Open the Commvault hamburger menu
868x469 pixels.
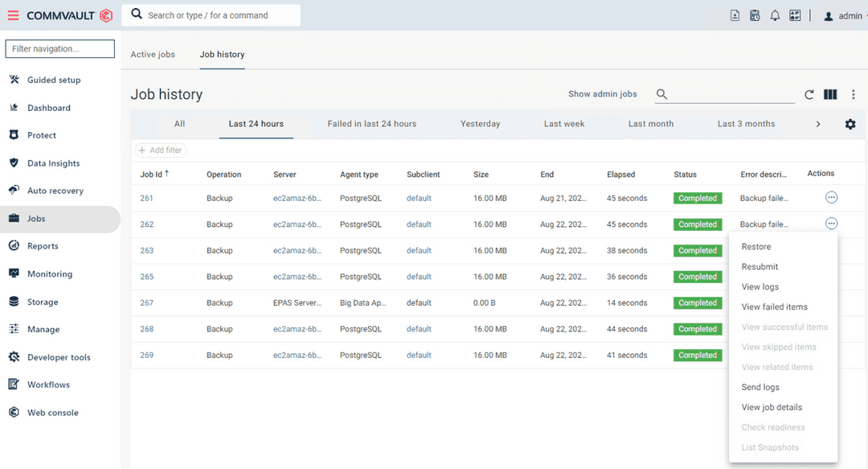(x=12, y=14)
